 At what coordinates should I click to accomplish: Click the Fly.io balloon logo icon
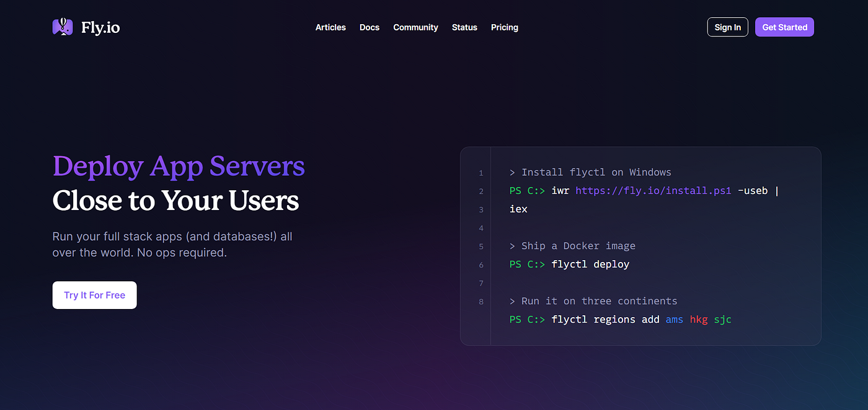[x=63, y=27]
